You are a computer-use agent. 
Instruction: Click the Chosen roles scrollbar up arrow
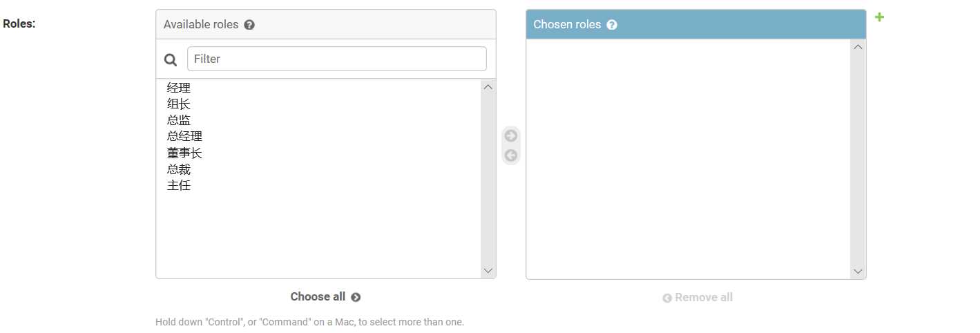point(858,47)
